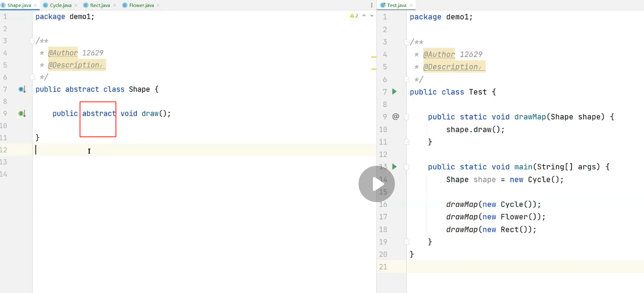This screenshot has width=644, height=293.
Task: Switch to the Rect.java tab
Action: [100, 5]
